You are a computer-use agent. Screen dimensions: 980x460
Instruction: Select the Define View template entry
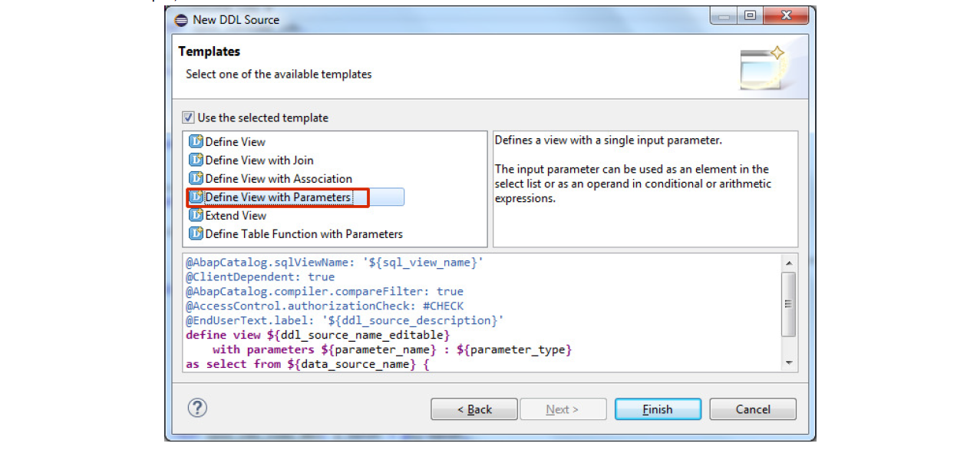[x=230, y=141]
